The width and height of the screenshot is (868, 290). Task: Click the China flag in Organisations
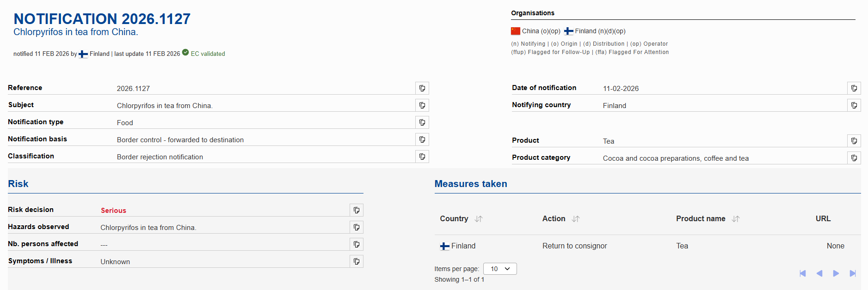pos(516,31)
